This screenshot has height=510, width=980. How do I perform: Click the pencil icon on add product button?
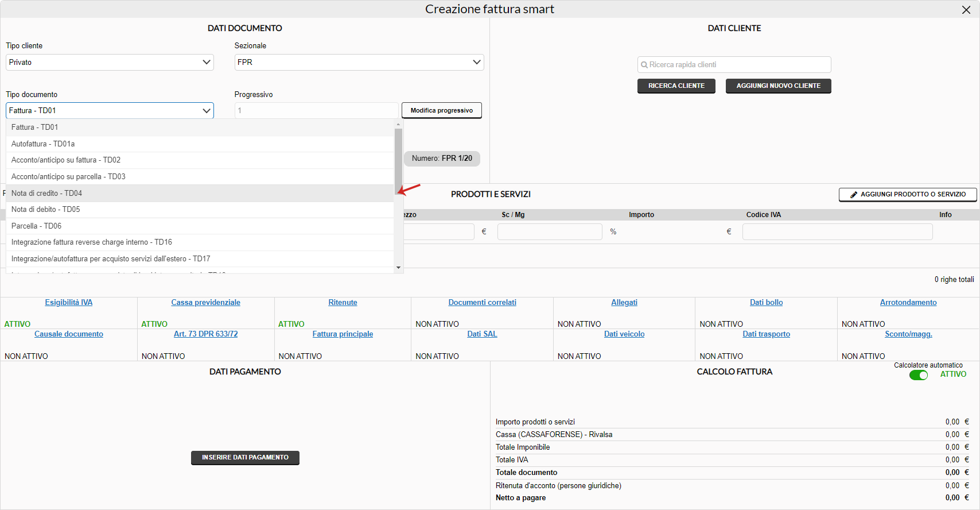pos(854,195)
